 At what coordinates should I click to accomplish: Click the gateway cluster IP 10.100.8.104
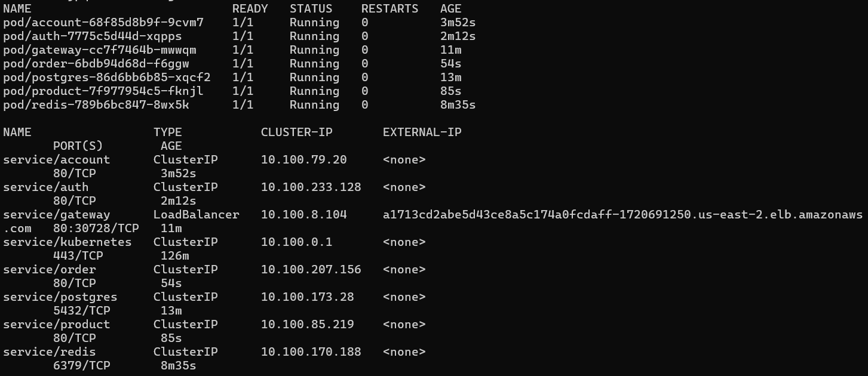click(303, 215)
